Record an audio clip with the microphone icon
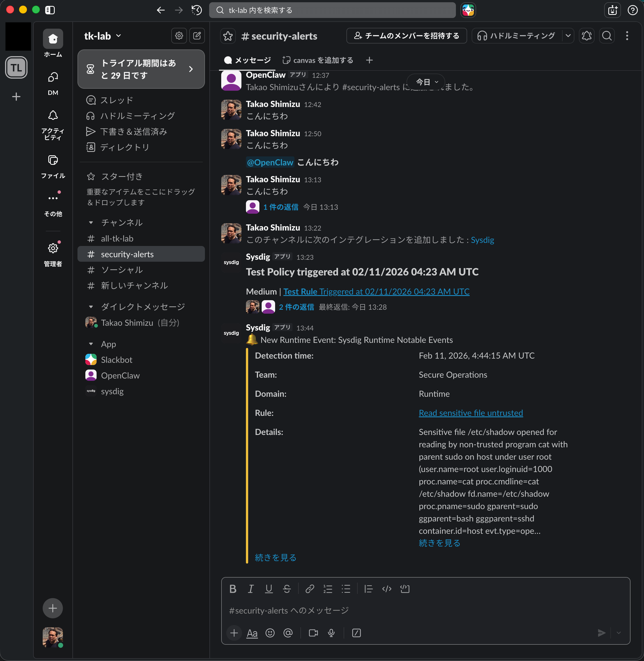Image resolution: width=644 pixels, height=661 pixels. click(x=331, y=633)
